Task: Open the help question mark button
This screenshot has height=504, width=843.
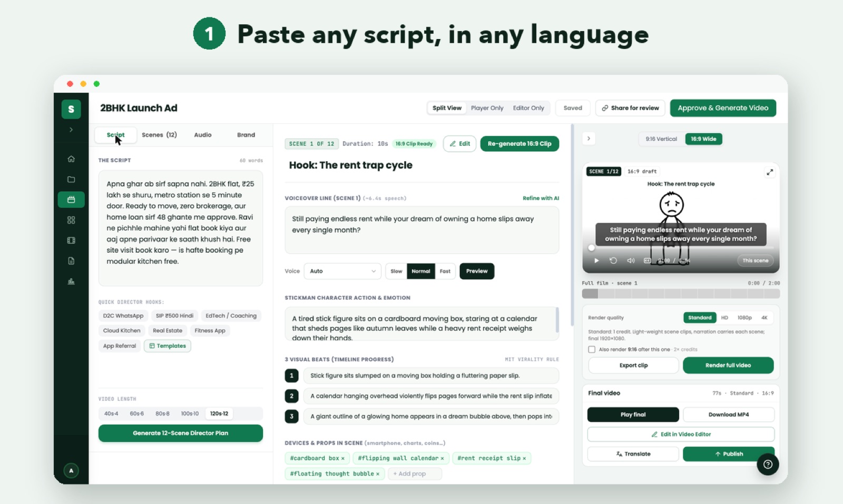Action: [x=768, y=465]
